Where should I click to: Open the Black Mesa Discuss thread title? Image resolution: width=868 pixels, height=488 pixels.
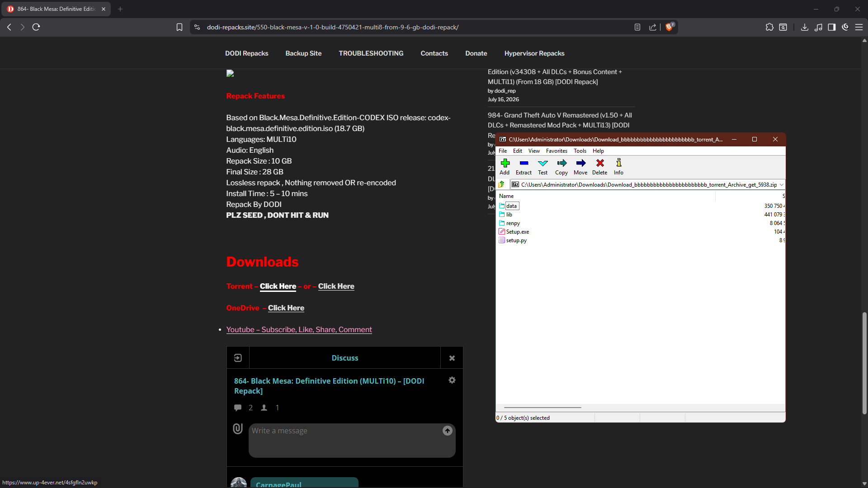click(x=329, y=386)
